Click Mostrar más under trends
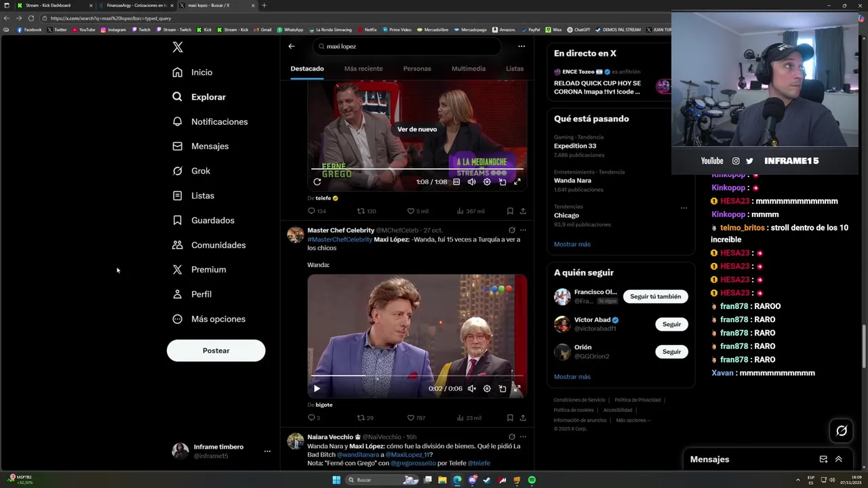 tap(572, 244)
